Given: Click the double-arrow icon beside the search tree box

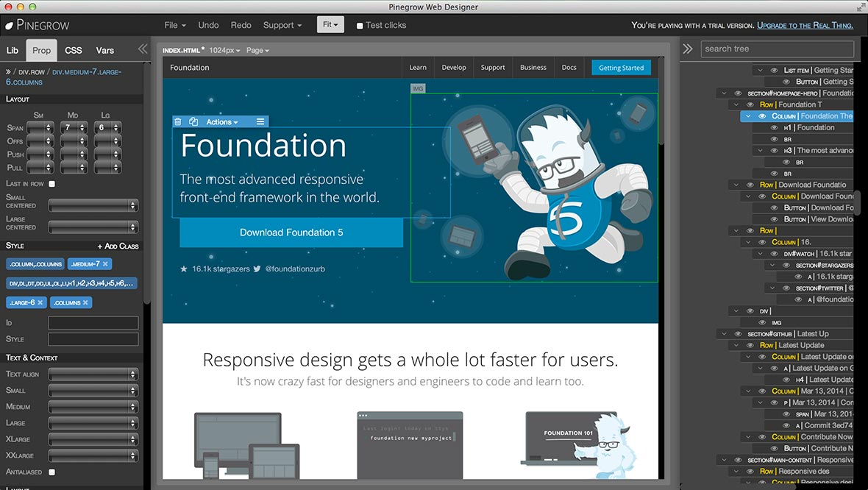Looking at the screenshot, I should tap(688, 49).
